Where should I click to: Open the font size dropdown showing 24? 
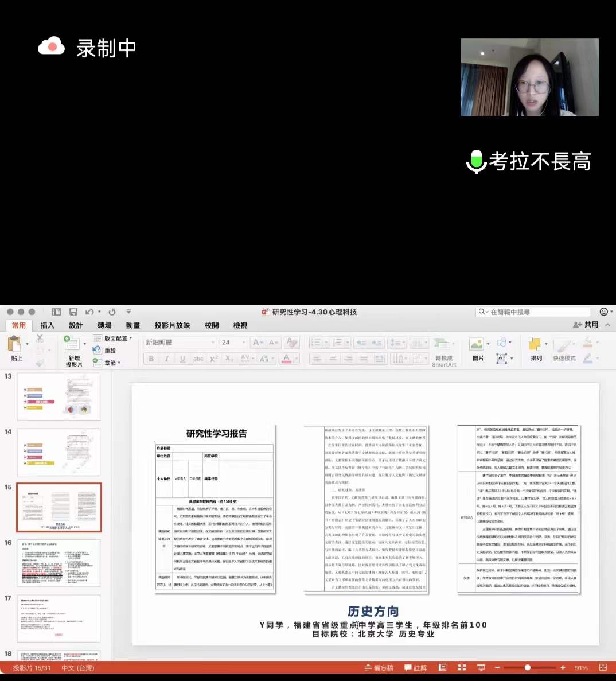coord(232,343)
